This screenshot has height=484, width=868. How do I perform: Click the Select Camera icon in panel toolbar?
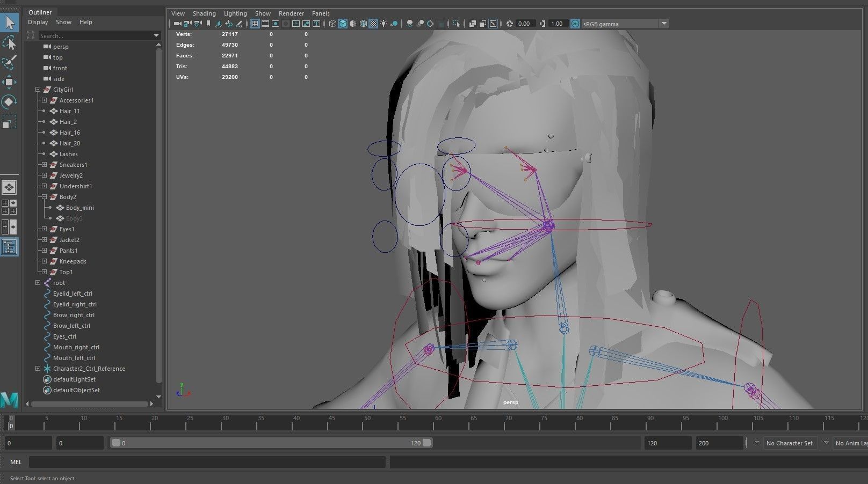point(178,24)
